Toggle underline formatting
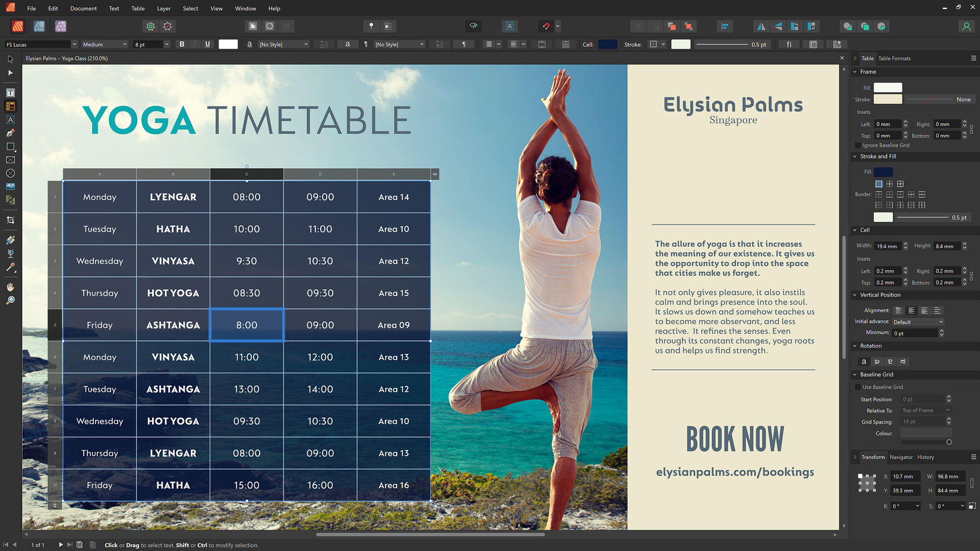The width and height of the screenshot is (980, 551). (x=207, y=44)
